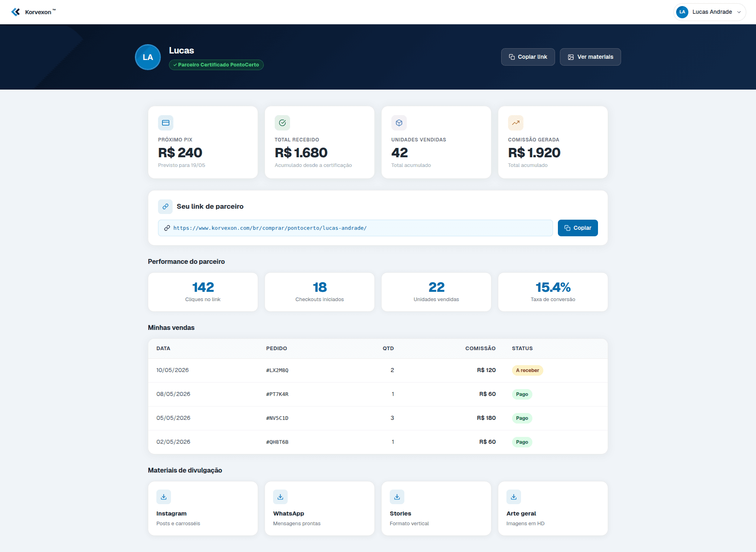Click the Comissão Gerada trend icon

(516, 123)
